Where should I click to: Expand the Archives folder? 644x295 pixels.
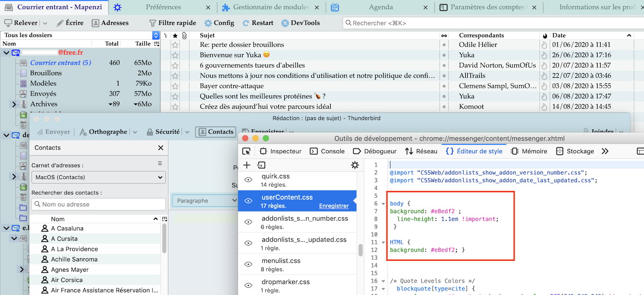coord(14,104)
